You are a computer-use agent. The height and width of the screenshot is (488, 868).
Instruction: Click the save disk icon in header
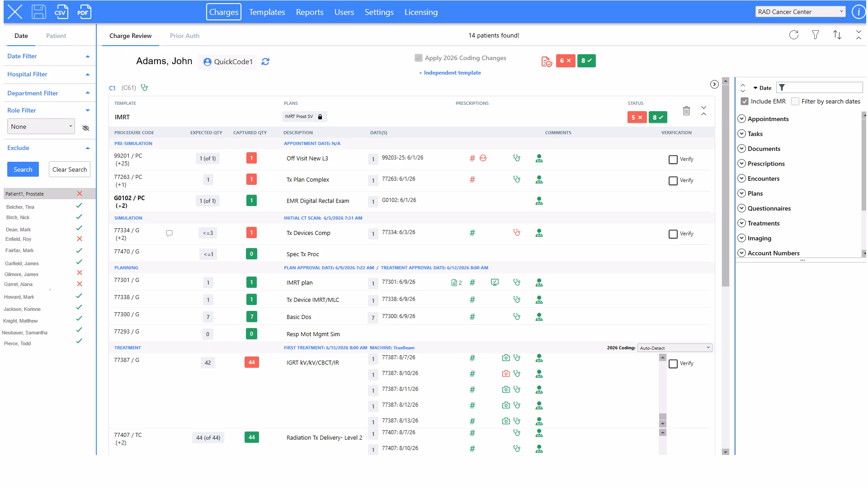pos(39,12)
